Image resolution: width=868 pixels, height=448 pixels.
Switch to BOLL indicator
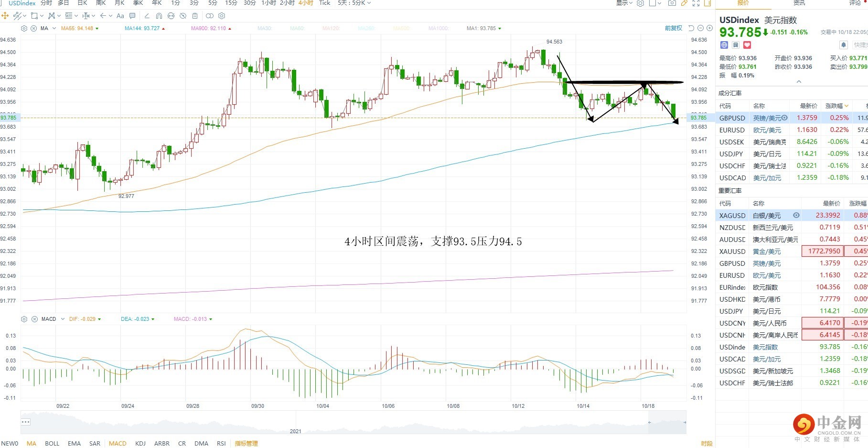pos(52,443)
